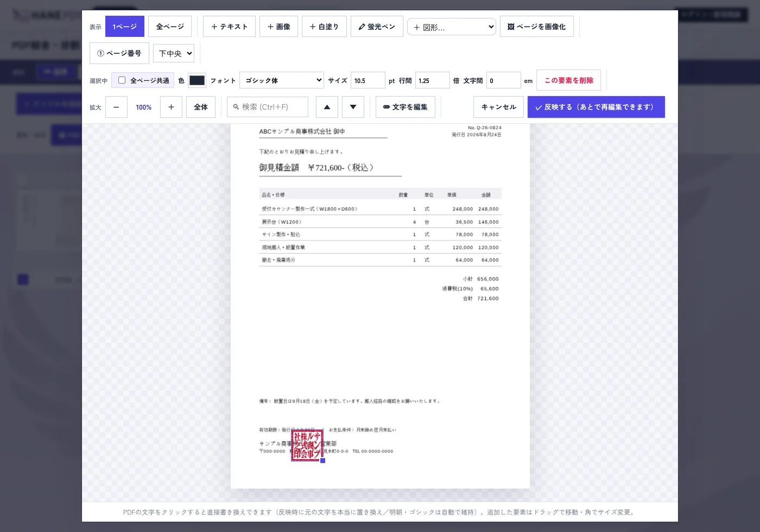Click ページを画像化 button
The width and height of the screenshot is (760, 532).
(x=536, y=27)
